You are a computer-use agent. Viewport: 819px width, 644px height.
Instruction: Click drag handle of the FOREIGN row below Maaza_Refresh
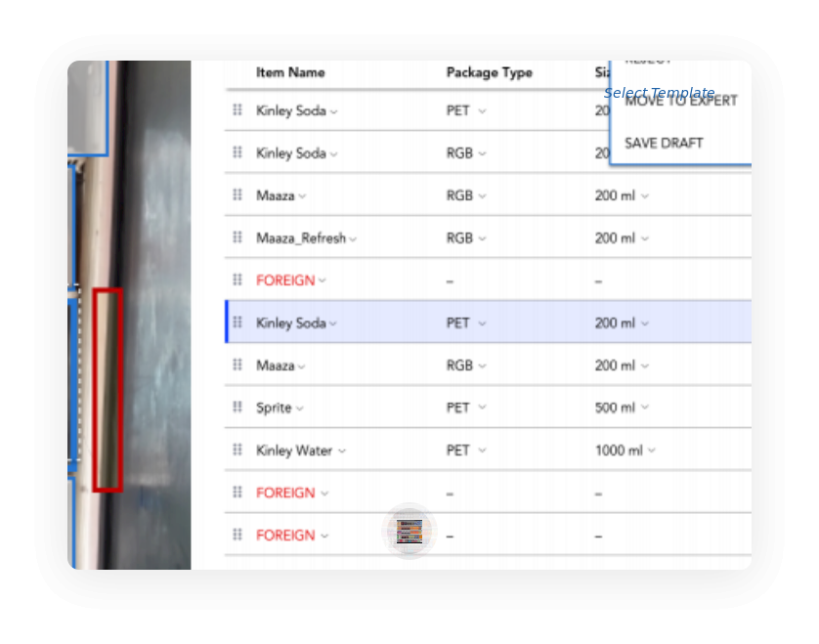[237, 279]
